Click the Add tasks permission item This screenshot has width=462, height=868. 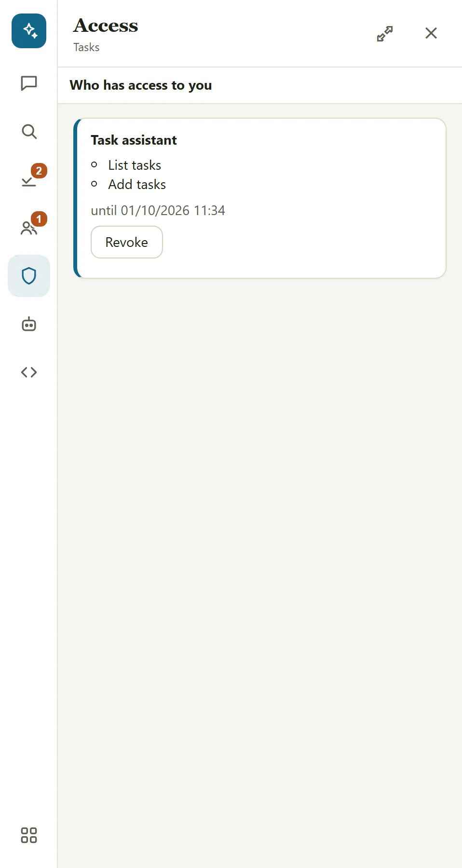(137, 184)
